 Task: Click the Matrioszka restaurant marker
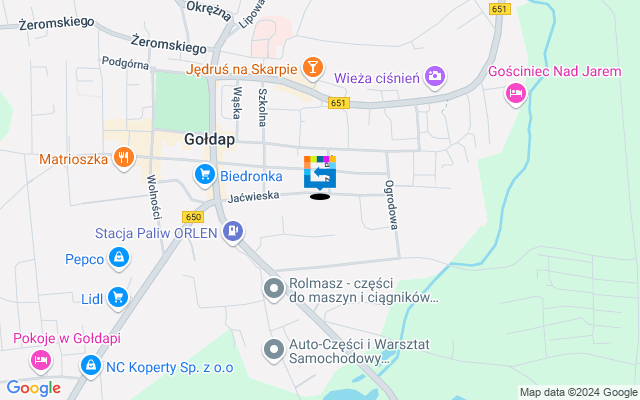coord(124,158)
